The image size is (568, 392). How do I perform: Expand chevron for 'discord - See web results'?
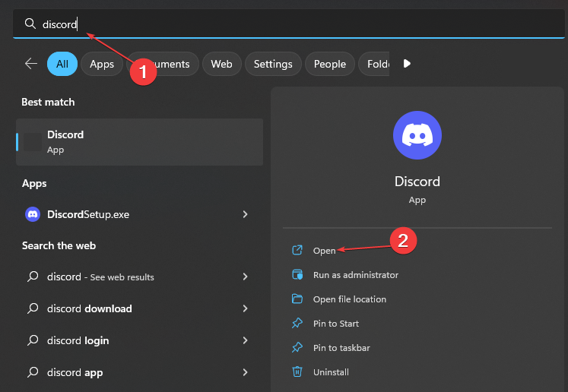(246, 277)
